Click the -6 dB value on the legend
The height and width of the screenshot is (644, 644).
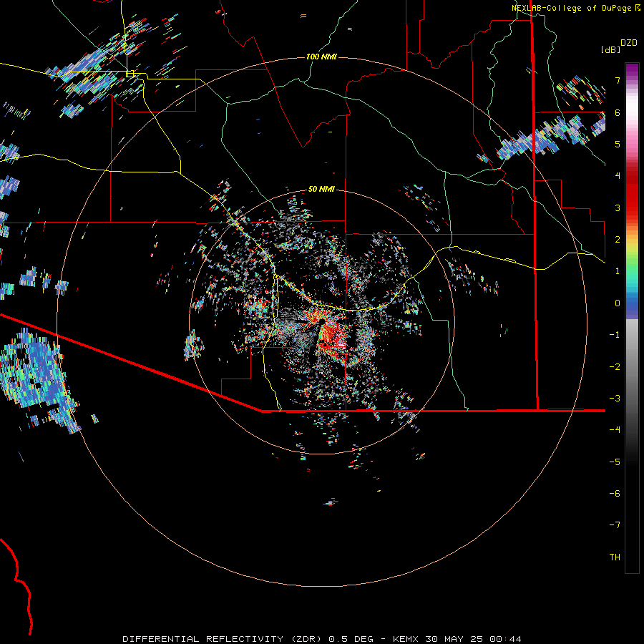coord(615,493)
